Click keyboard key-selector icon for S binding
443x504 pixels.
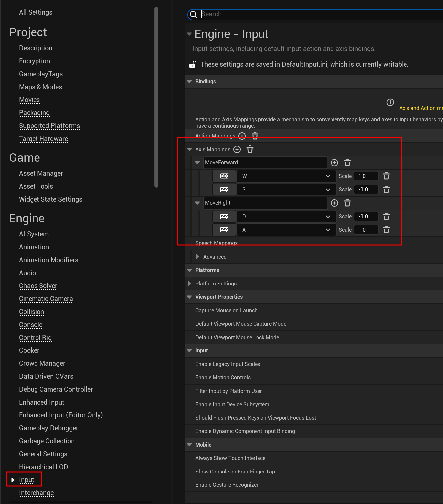coord(224,190)
